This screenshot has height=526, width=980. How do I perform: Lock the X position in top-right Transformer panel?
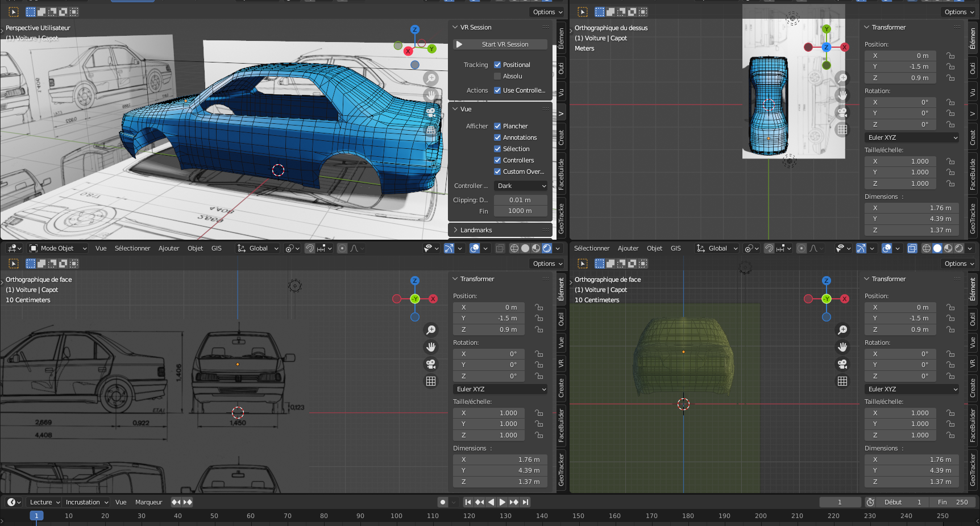(950, 56)
